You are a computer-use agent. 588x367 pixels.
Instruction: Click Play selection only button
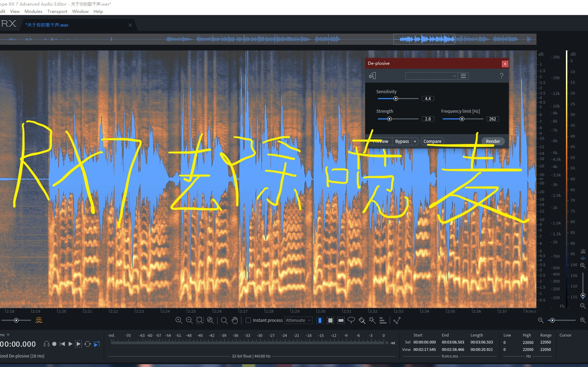[78, 344]
